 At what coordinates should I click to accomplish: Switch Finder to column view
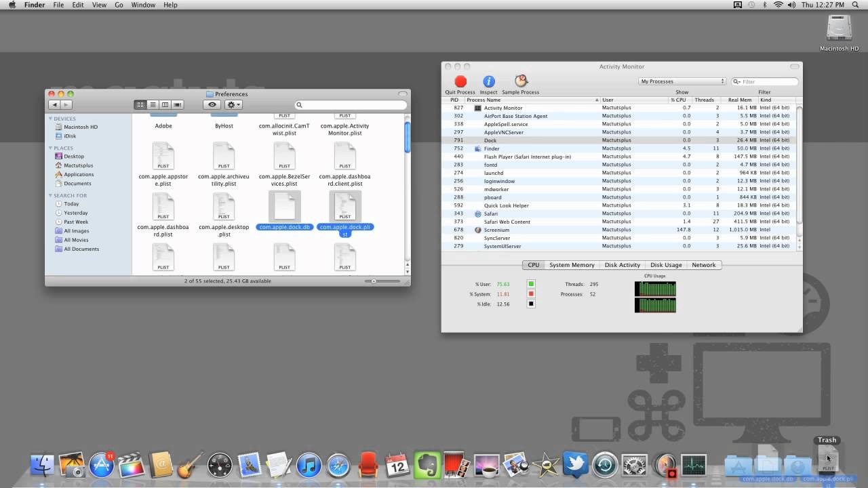[165, 104]
